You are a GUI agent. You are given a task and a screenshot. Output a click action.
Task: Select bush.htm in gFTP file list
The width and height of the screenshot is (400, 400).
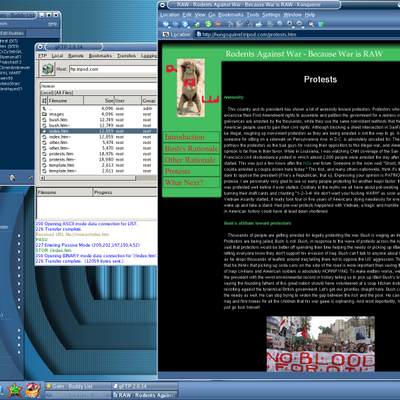coord(98,120)
